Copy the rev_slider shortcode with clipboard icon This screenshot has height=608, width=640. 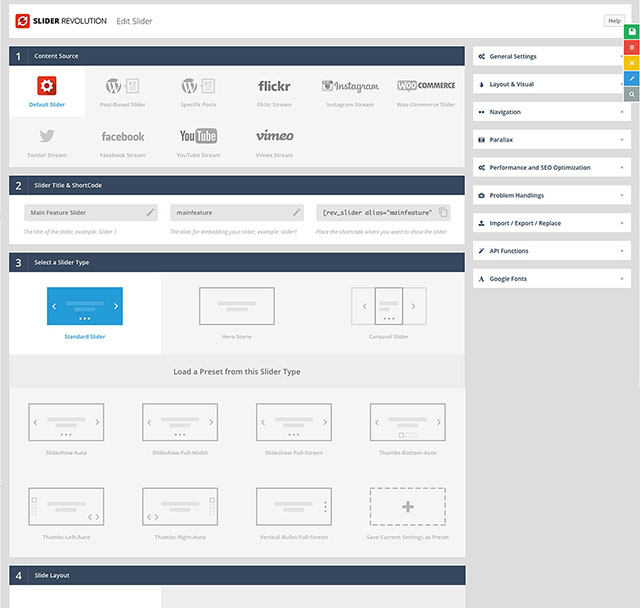(443, 212)
